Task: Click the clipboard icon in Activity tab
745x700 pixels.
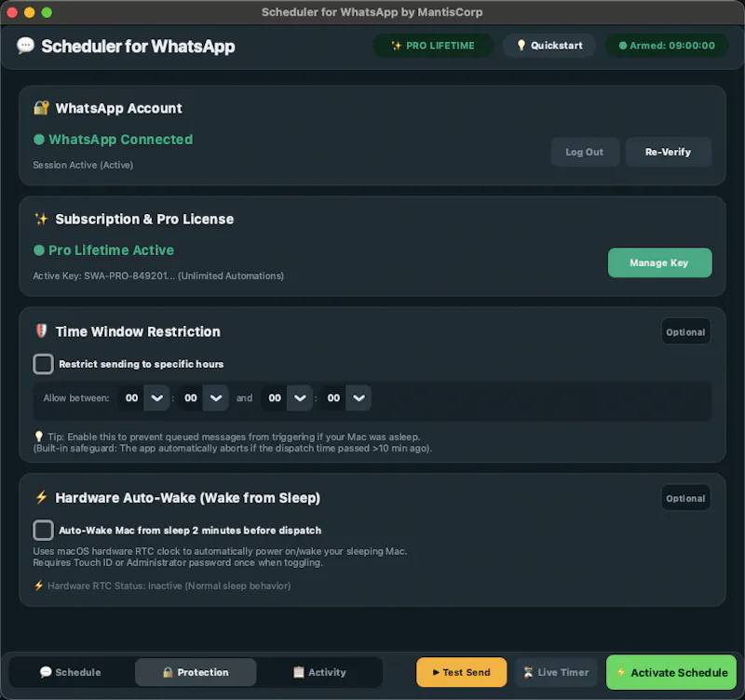Action: pos(298,672)
